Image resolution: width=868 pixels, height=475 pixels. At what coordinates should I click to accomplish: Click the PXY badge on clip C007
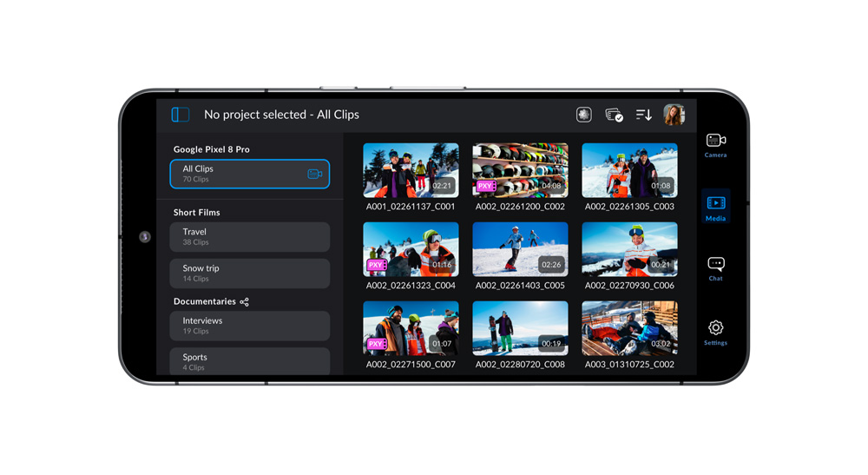click(377, 344)
